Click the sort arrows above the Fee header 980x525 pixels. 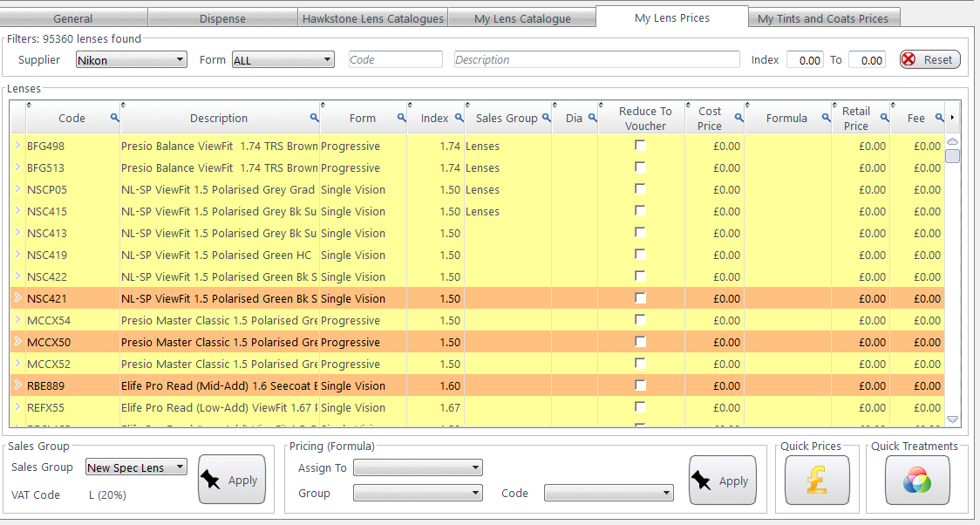(x=893, y=105)
